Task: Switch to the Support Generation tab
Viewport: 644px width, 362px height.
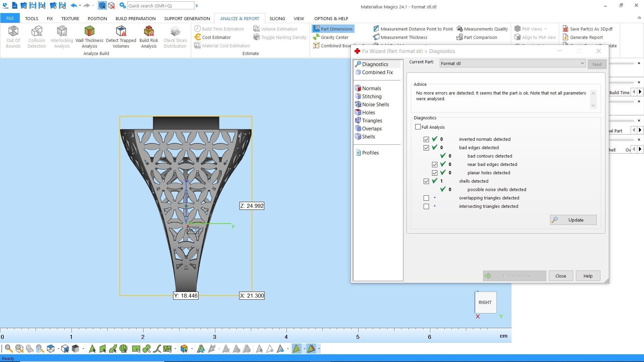Action: tap(187, 18)
